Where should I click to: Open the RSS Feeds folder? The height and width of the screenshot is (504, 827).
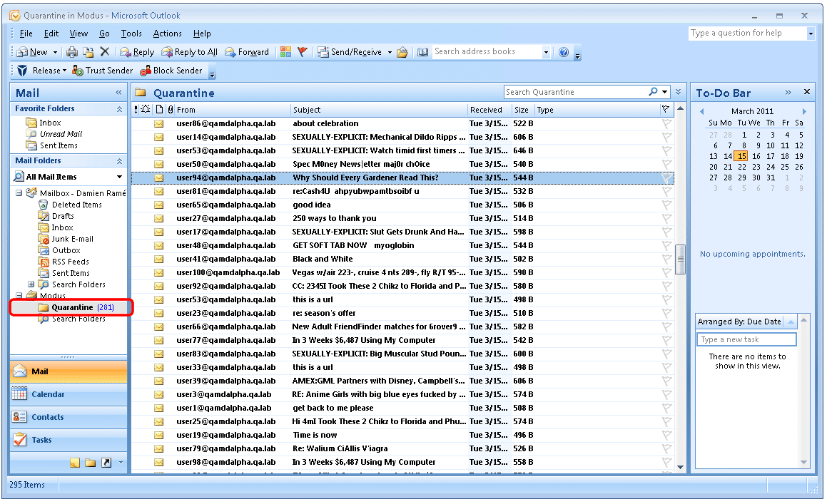pos(70,262)
